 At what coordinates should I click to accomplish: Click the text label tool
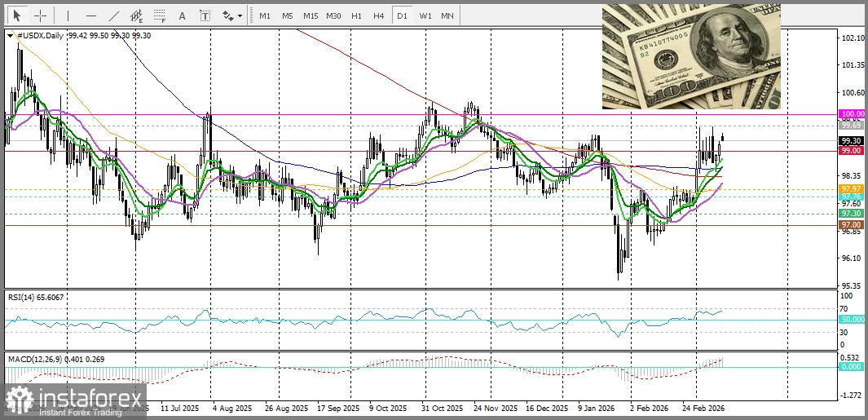pyautogui.click(x=204, y=15)
